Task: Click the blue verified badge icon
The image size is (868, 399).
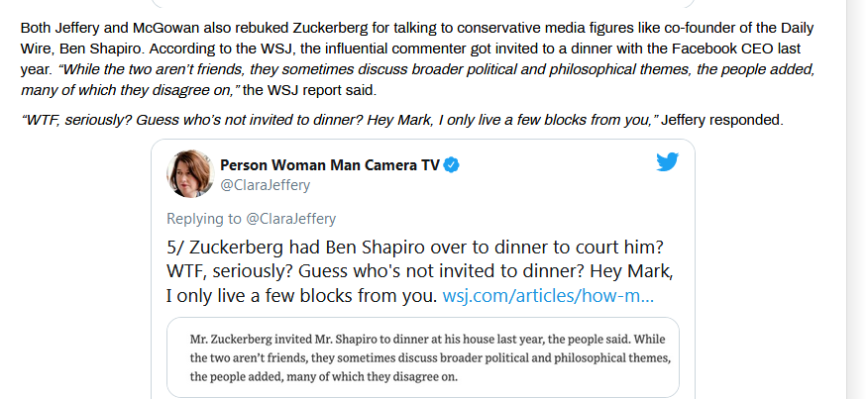Action: point(452,165)
